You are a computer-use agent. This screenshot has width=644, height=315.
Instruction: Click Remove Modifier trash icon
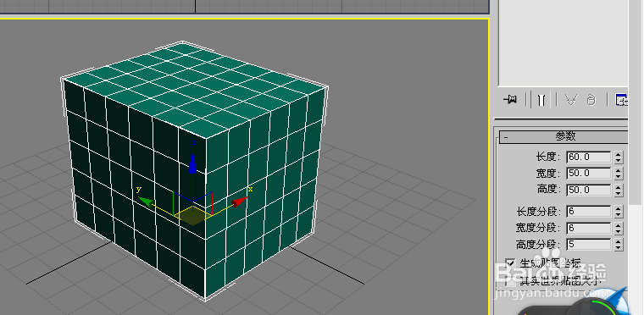591,100
